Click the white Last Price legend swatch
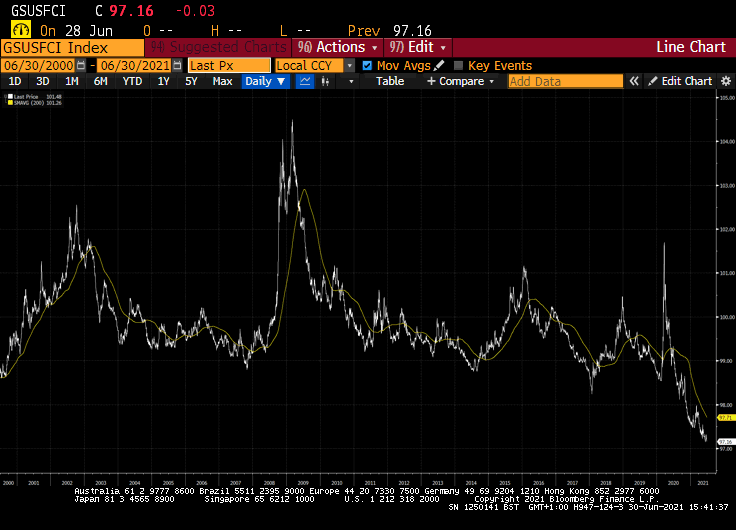 point(10,97)
